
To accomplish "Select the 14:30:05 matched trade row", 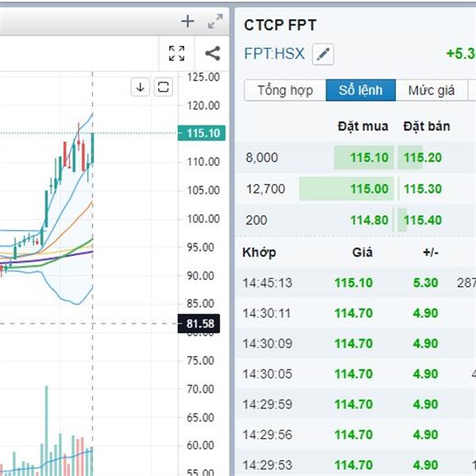I will 355,374.
